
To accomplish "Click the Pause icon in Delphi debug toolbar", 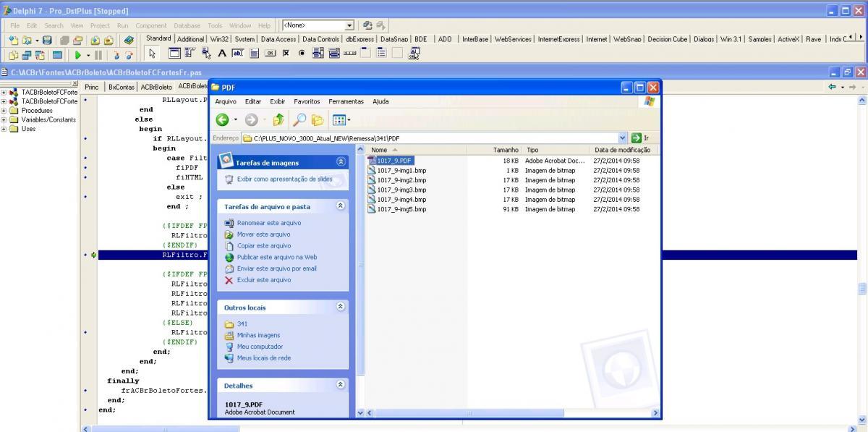I will coord(98,55).
